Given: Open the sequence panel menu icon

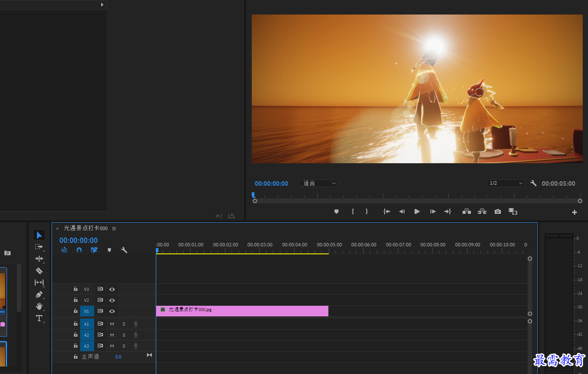Looking at the screenshot, I should click(x=114, y=228).
